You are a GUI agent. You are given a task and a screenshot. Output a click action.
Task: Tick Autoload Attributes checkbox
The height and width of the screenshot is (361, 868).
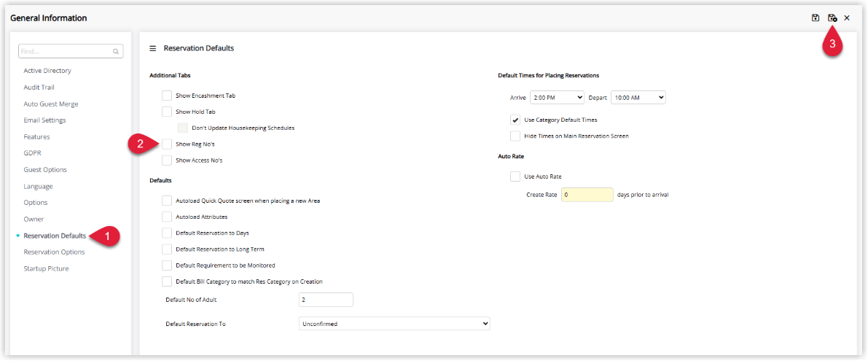167,217
